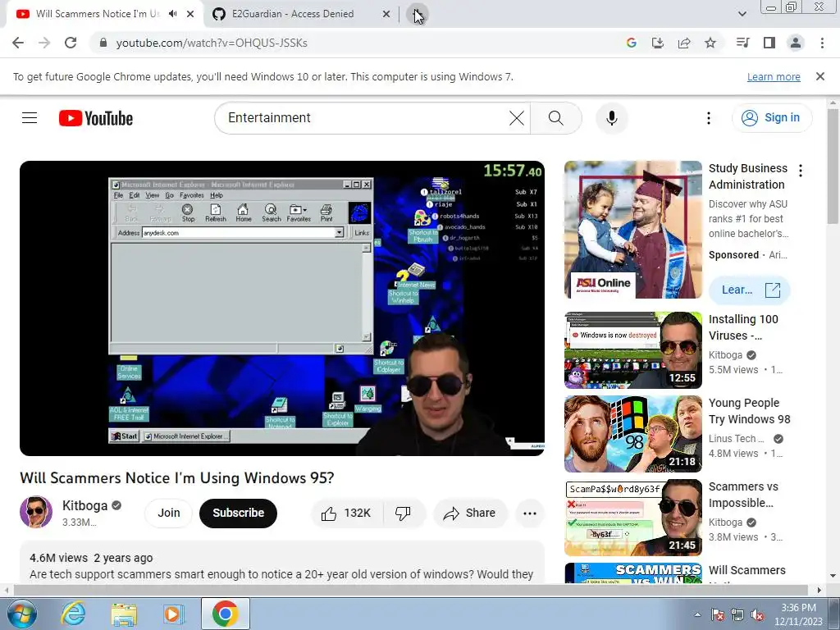Viewport: 840px width, 630px height.
Task: Toggle the Chrome side panel icon
Action: tap(769, 43)
